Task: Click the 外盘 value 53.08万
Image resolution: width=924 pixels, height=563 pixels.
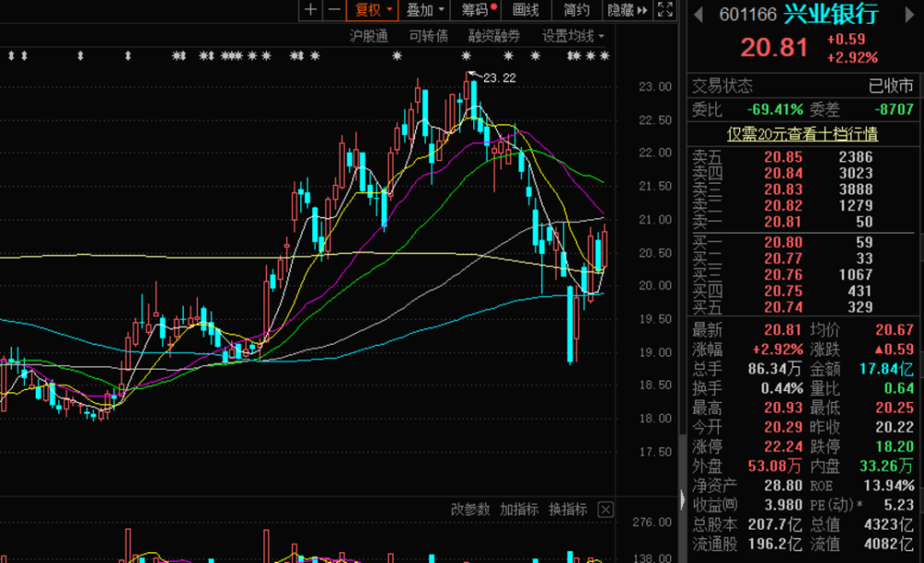Action: coord(774,466)
